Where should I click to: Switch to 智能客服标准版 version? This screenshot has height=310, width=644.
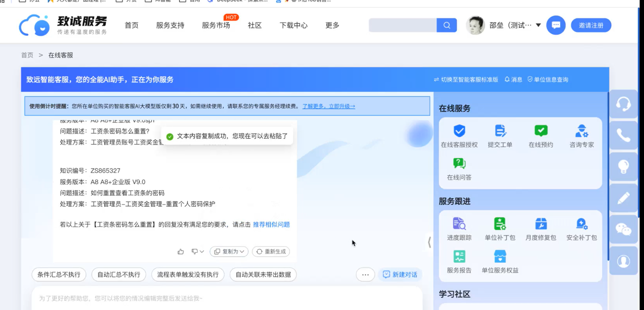(x=466, y=80)
